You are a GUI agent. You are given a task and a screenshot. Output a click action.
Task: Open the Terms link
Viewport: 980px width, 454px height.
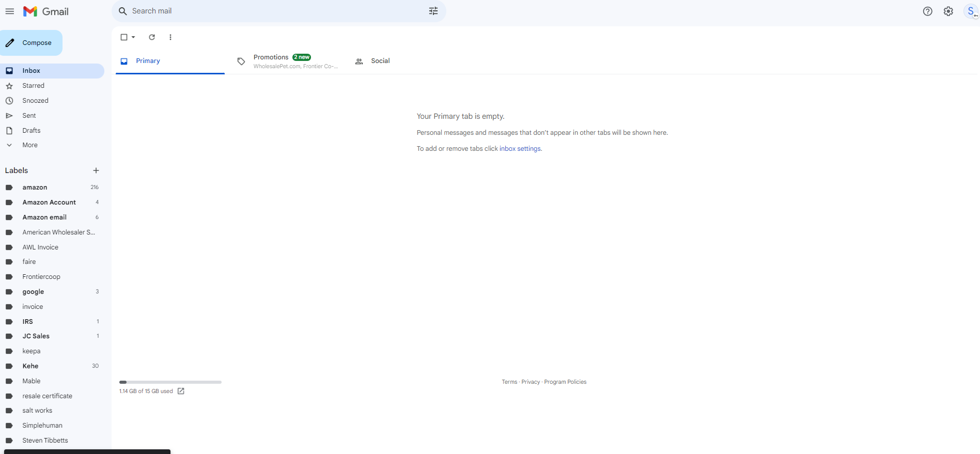(x=509, y=382)
